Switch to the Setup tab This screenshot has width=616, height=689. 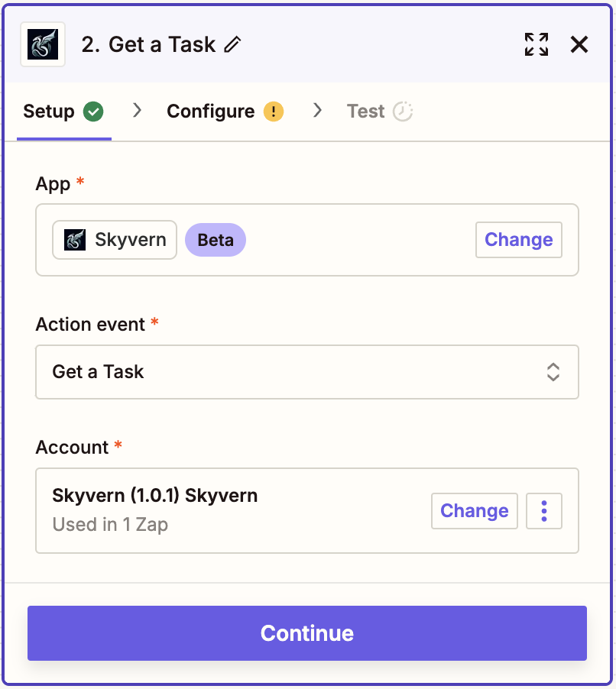click(49, 112)
